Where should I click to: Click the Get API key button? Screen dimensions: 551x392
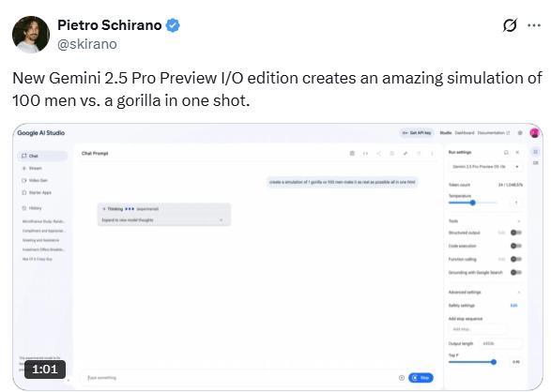[x=417, y=133]
